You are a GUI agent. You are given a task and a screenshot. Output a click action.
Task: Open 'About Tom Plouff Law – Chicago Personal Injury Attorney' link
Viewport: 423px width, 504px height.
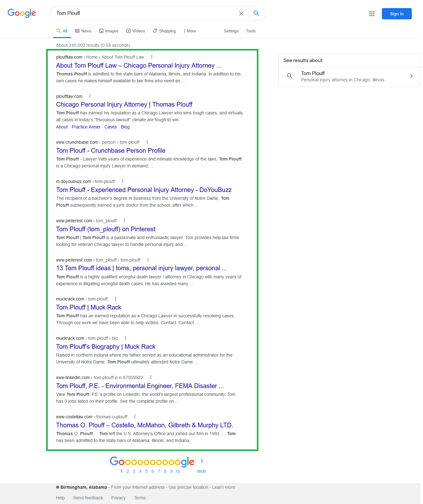click(x=139, y=65)
